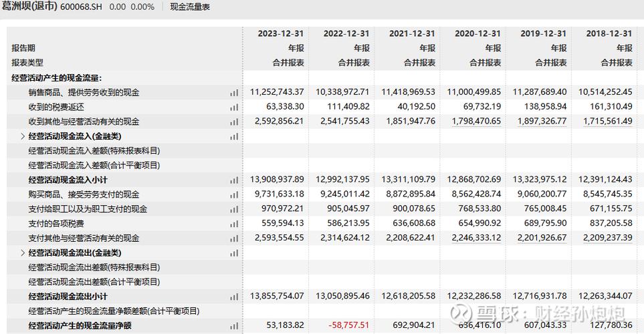Click section header 经营活动产生的现金流量:
This screenshot has height=334, width=644.
(x=57, y=78)
